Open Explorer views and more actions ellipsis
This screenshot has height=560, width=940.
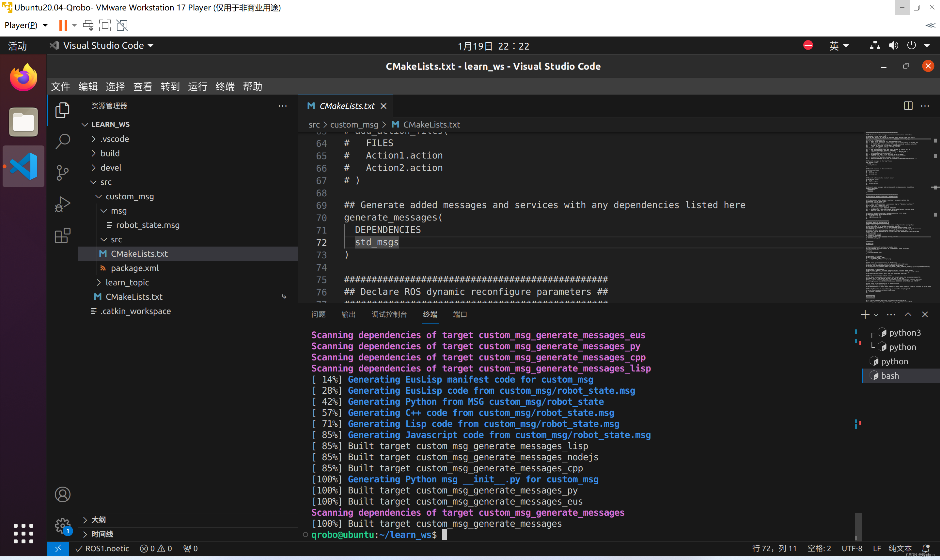(x=282, y=106)
